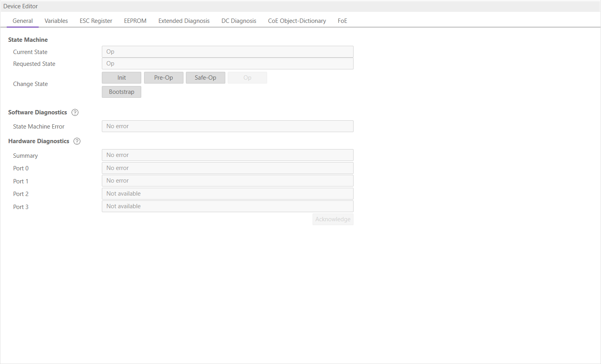Image resolution: width=601 pixels, height=364 pixels.
Task: Click the Port 2 status field
Action: (227, 194)
